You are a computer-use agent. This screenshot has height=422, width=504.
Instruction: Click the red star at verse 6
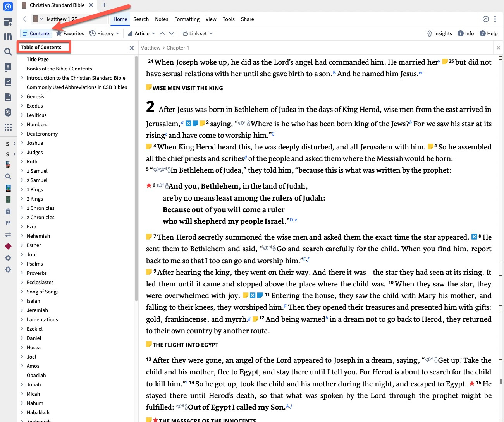(x=149, y=185)
